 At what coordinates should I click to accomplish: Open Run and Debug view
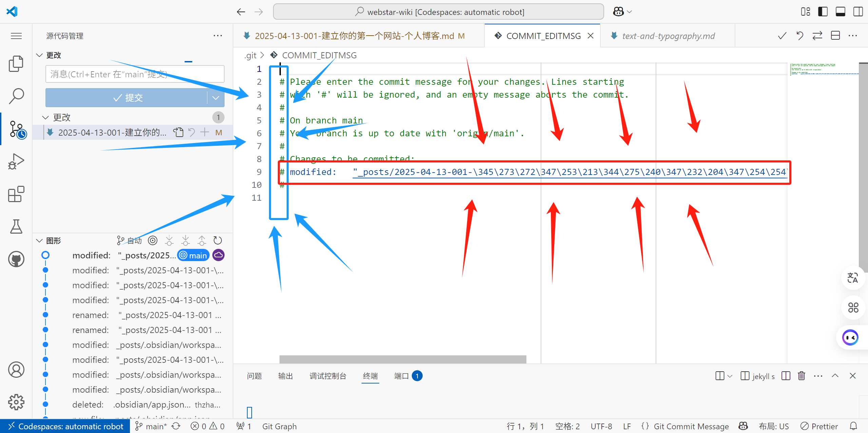pyautogui.click(x=16, y=162)
